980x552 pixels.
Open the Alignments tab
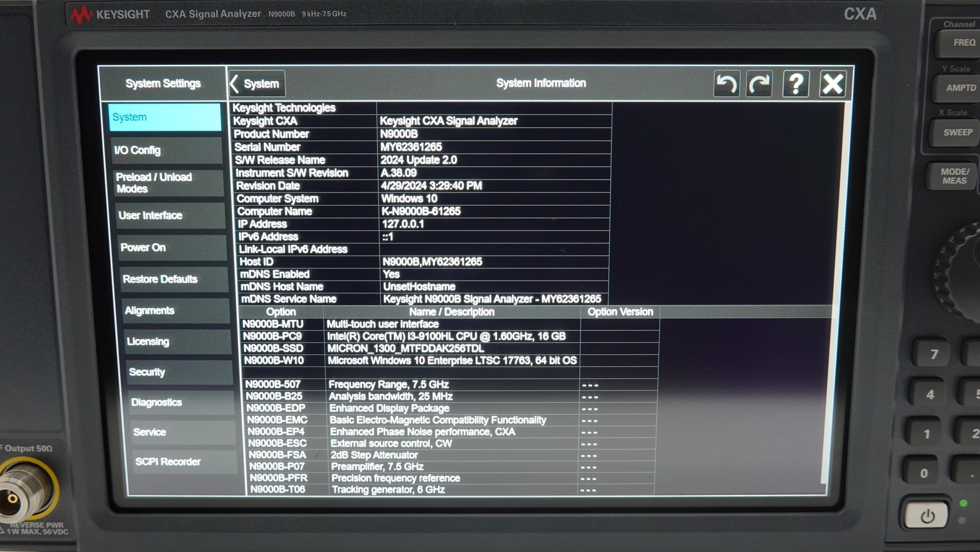pyautogui.click(x=176, y=311)
